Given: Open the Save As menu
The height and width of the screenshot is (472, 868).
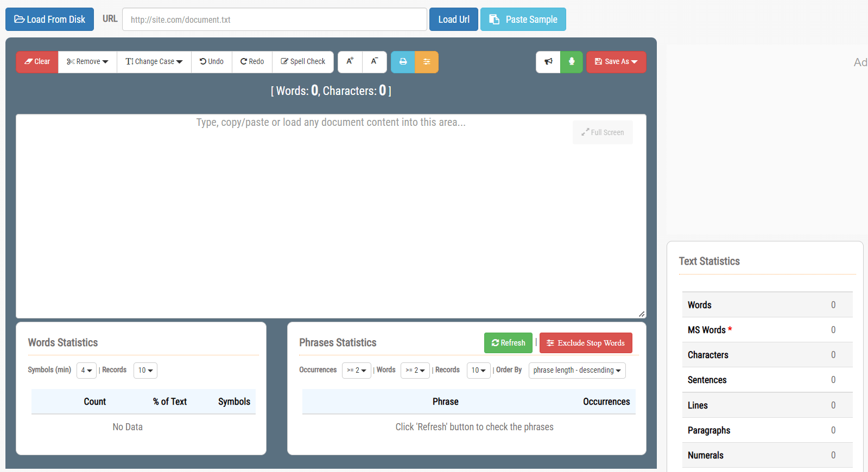Looking at the screenshot, I should (x=616, y=62).
